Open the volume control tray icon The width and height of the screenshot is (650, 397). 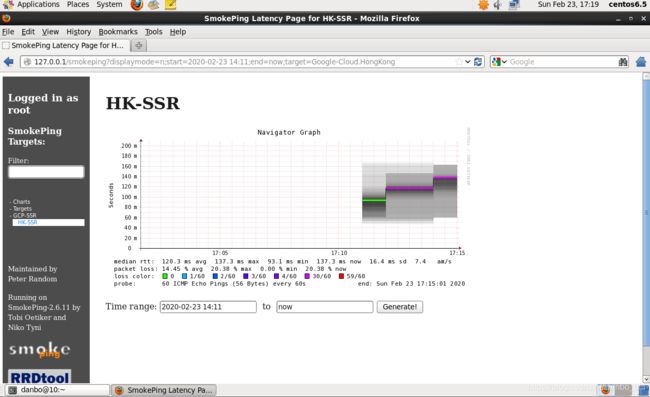pyautogui.click(x=498, y=5)
